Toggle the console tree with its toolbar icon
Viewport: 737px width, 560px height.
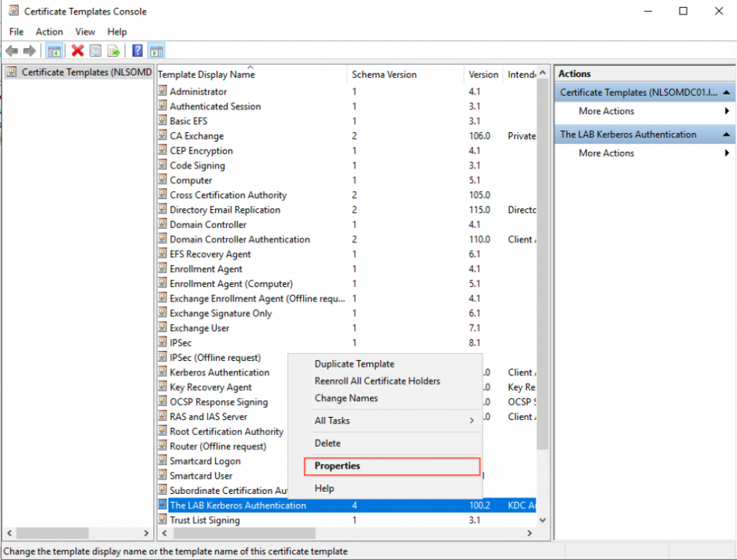[x=54, y=50]
